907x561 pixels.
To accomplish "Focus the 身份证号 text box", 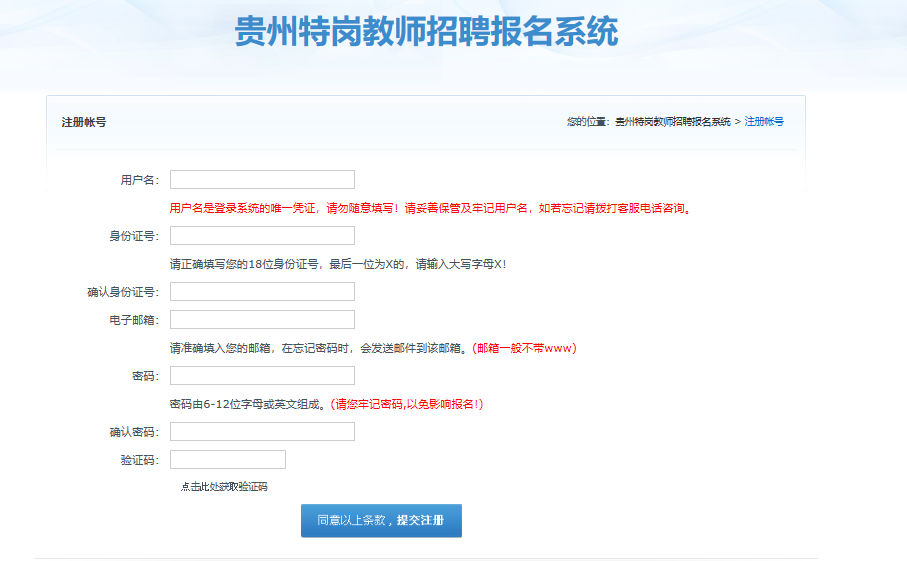I will 262,236.
